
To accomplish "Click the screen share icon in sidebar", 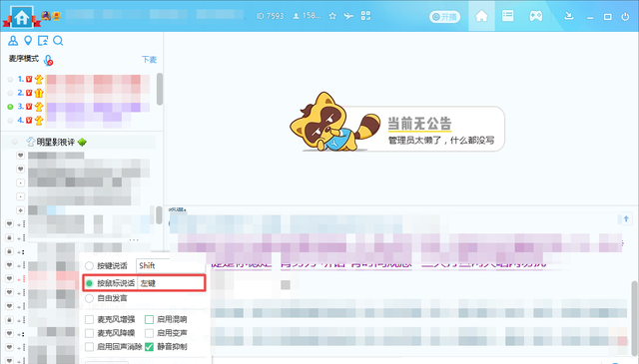I will (x=43, y=40).
